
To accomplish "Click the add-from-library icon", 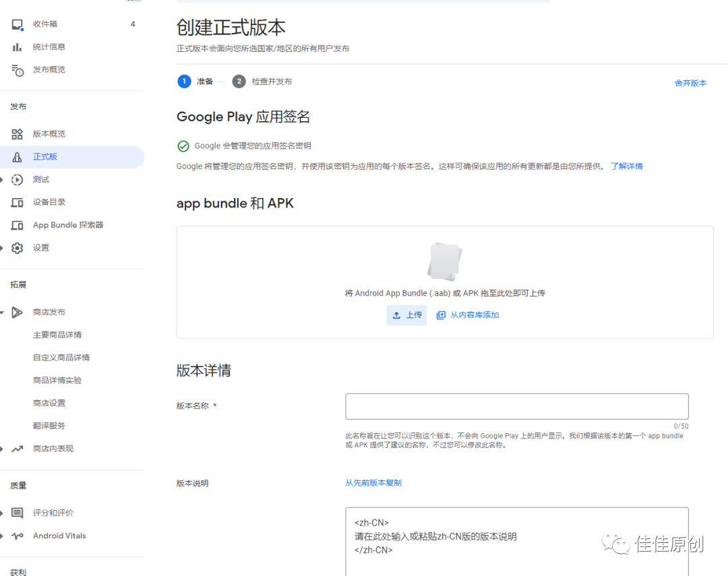I will tap(441, 315).
